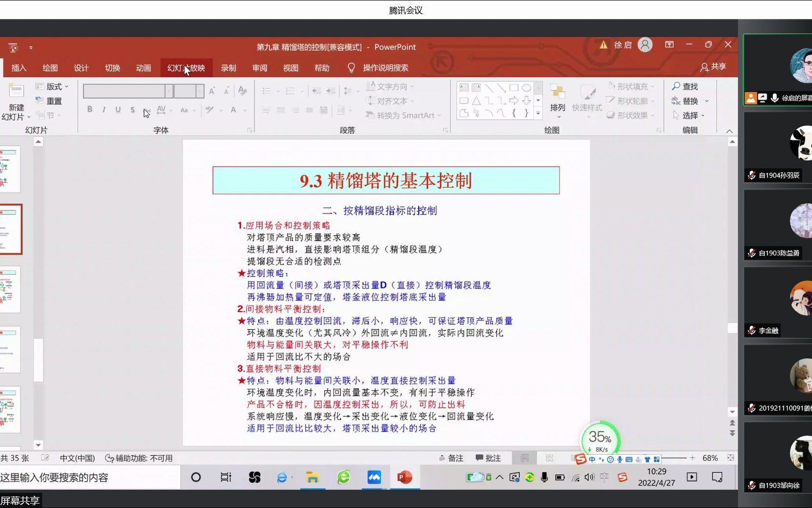The height and width of the screenshot is (508, 812).
Task: Toggle align text left
Action: (x=266, y=110)
